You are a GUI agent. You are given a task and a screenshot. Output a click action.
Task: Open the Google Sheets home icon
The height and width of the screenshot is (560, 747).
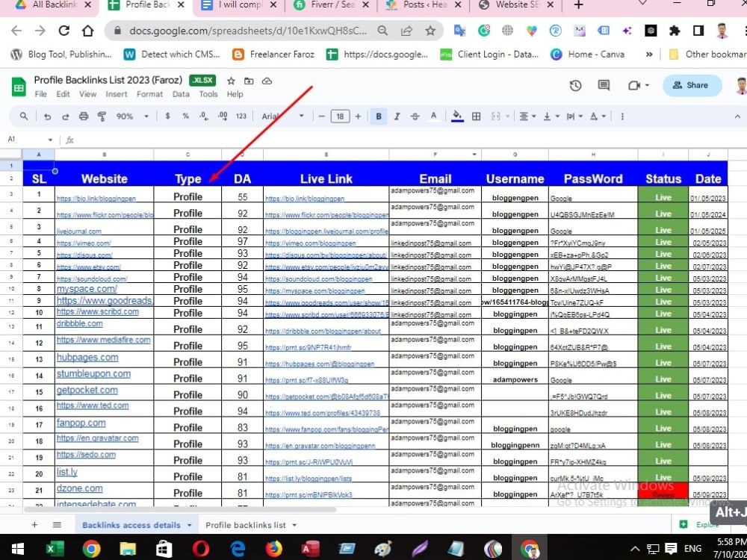19,87
